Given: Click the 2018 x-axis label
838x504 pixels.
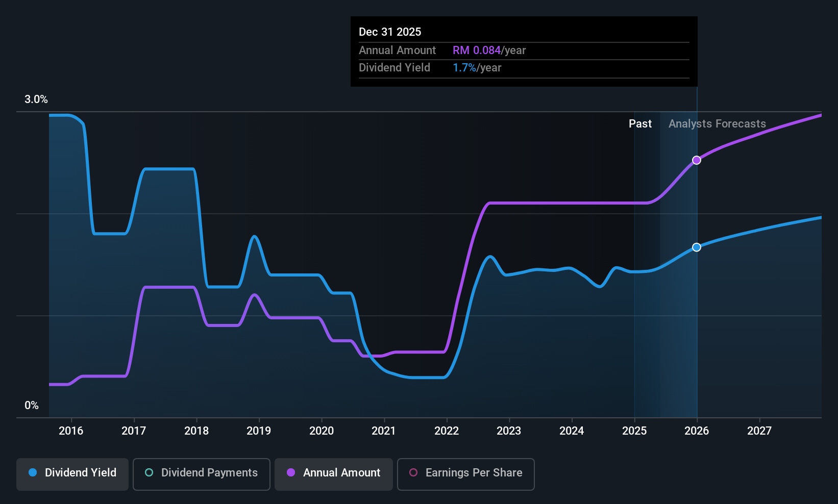Looking at the screenshot, I should [196, 431].
